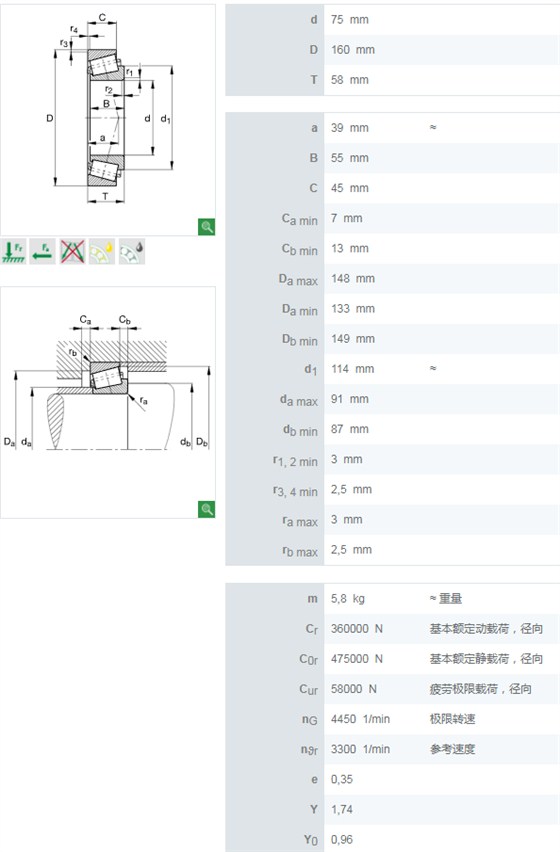Select the oil lubrication bearing icon
560x852 pixels.
point(102,252)
